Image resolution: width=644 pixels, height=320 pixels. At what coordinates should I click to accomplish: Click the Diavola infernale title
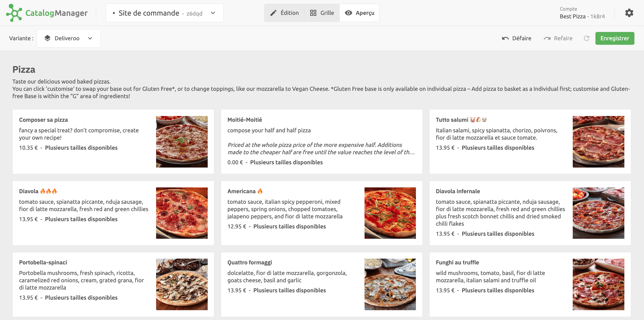(458, 191)
